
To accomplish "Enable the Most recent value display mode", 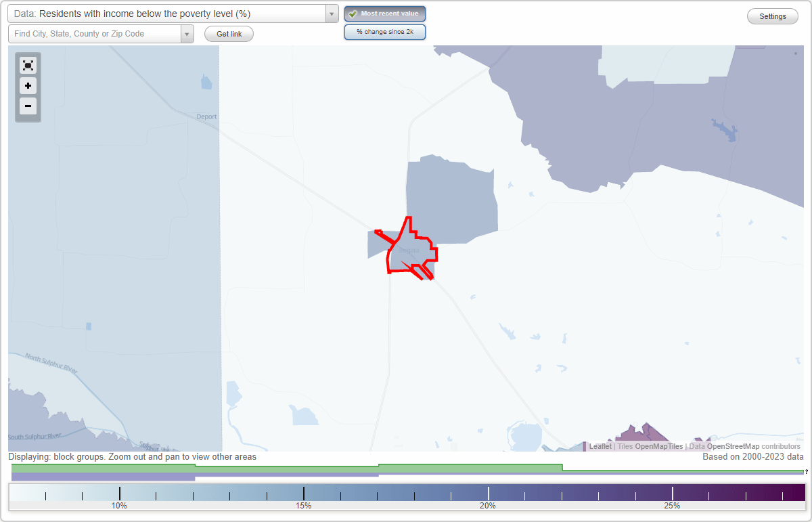I will pyautogui.click(x=384, y=13).
